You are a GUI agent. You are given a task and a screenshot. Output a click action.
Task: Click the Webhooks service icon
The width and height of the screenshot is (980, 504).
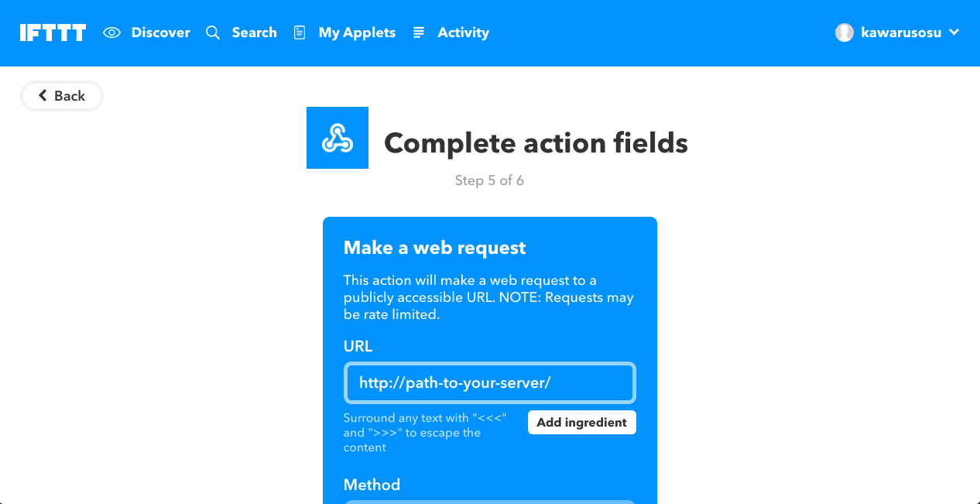point(338,138)
